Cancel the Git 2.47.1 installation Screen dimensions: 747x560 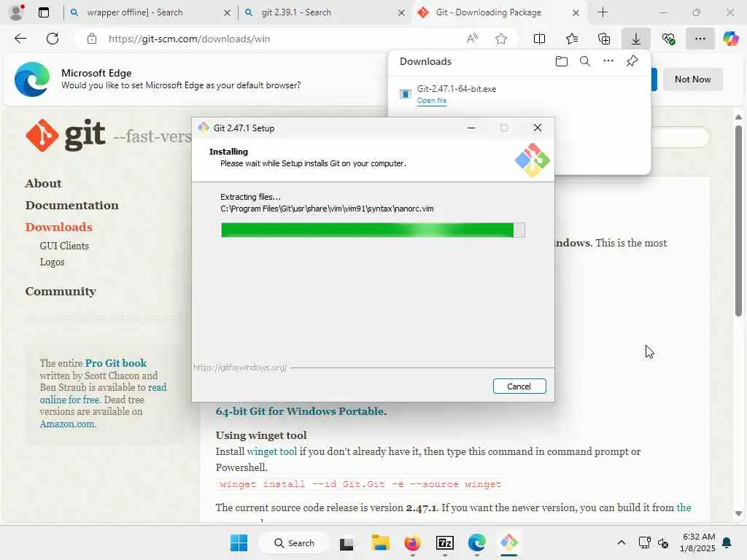[519, 386]
